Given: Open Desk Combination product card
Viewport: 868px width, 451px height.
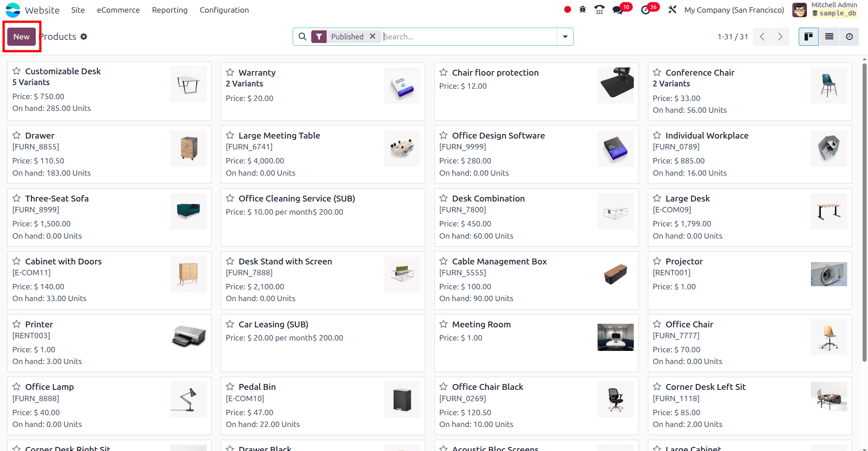Looking at the screenshot, I should click(x=536, y=217).
